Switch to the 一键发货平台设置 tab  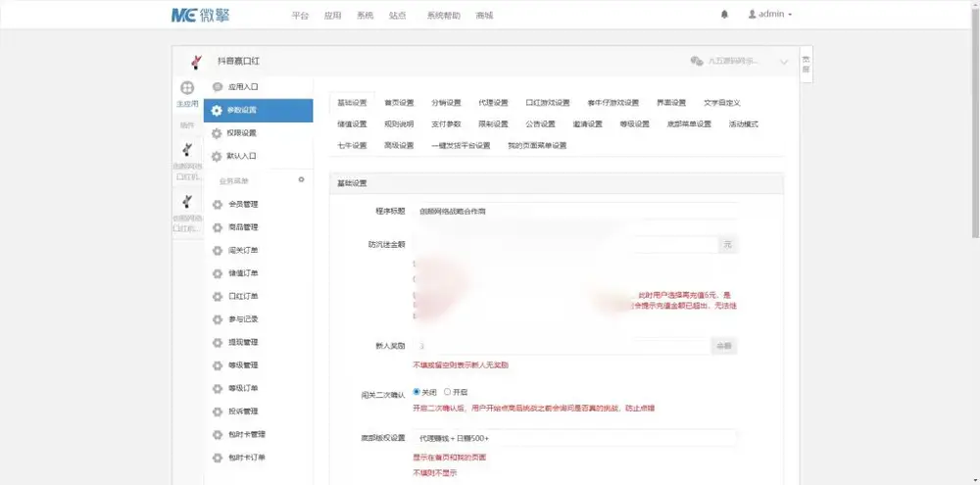coord(461,146)
